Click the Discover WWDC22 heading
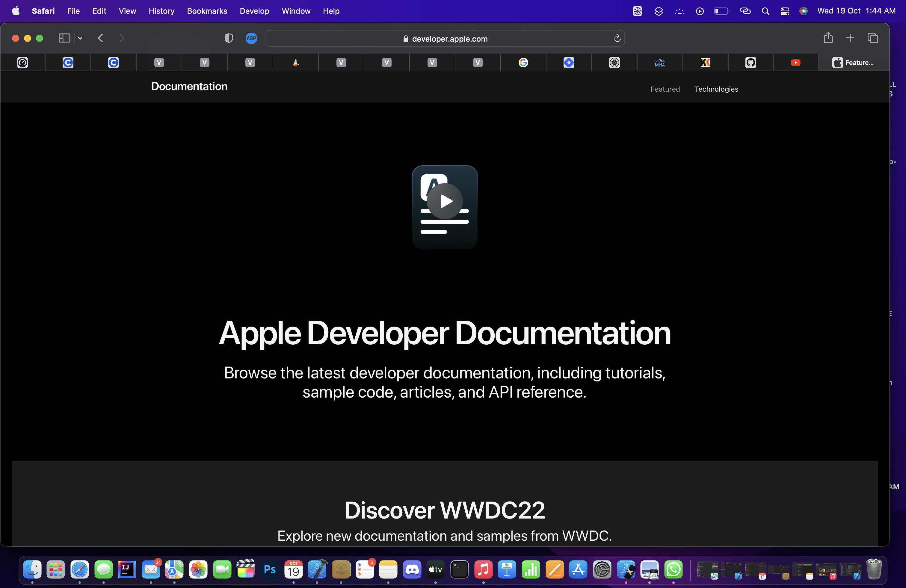The image size is (906, 588). click(445, 510)
